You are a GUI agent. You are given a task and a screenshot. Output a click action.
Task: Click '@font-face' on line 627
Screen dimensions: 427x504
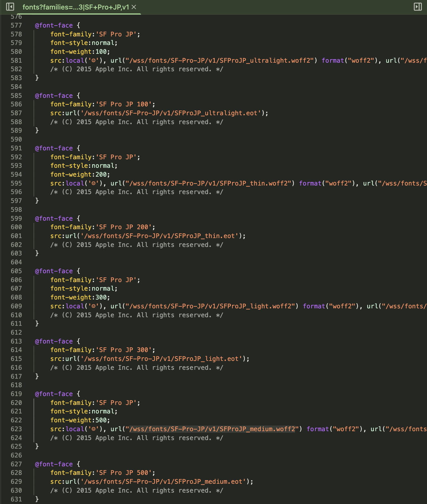click(x=54, y=464)
